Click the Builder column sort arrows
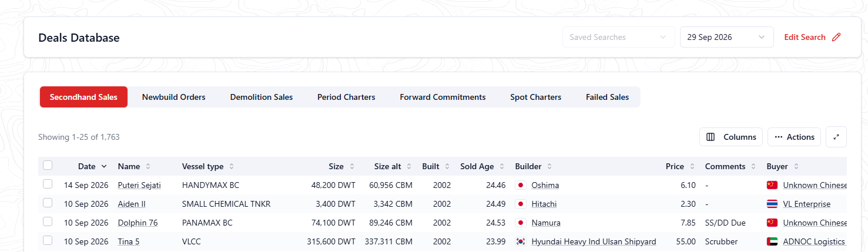Image resolution: width=868 pixels, height=252 pixels. click(549, 166)
